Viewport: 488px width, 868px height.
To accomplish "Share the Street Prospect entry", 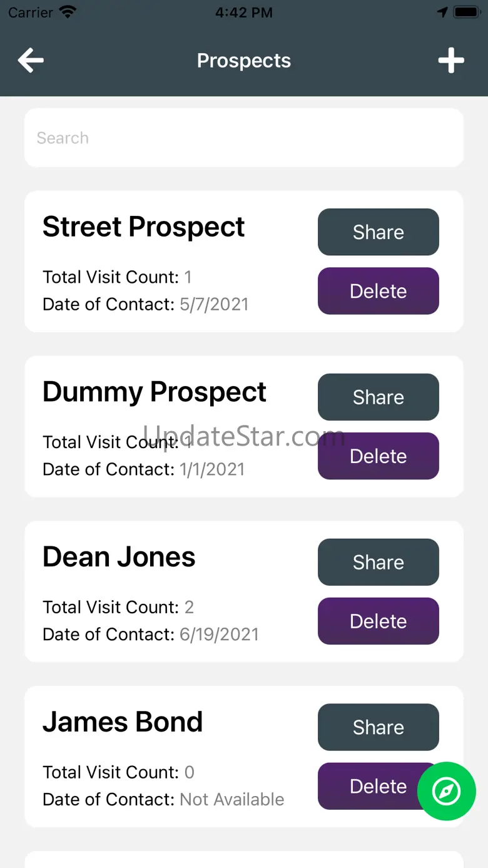I will (378, 232).
